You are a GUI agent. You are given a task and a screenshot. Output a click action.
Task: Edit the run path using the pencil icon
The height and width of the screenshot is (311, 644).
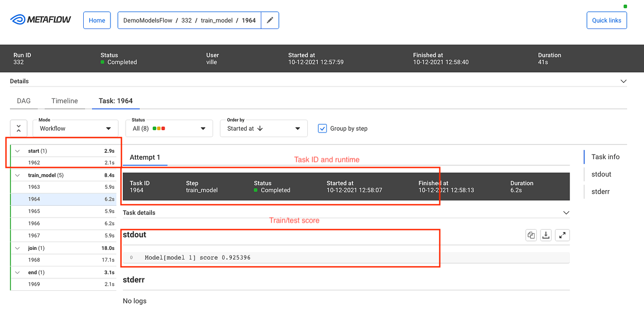pos(270,20)
